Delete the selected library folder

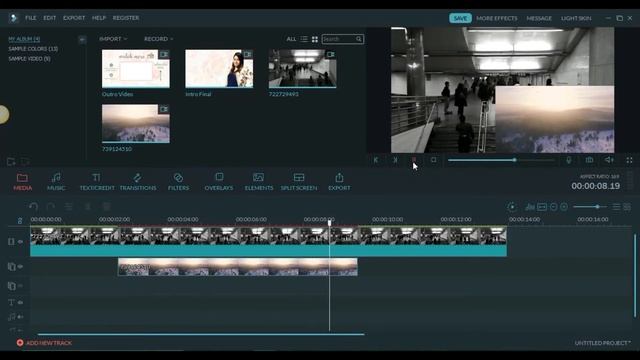[25, 162]
